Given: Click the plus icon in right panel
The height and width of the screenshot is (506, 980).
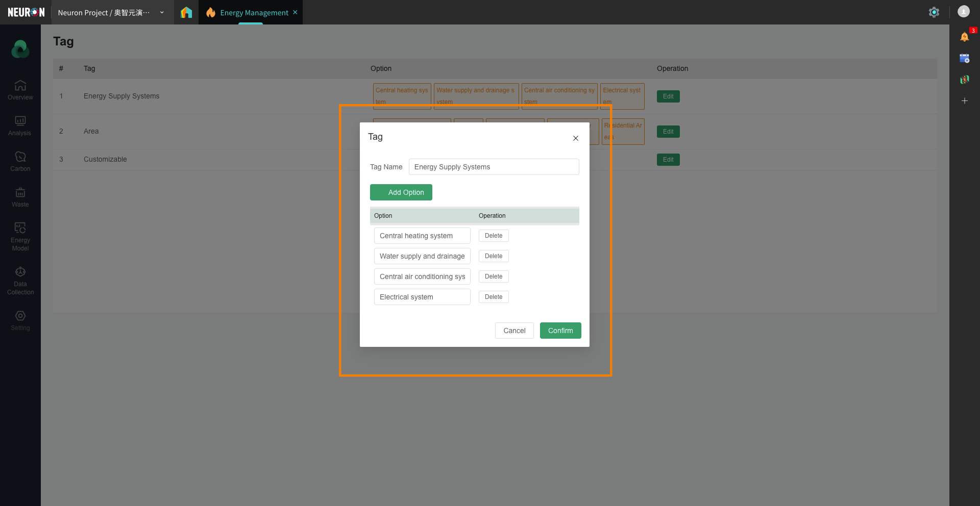Looking at the screenshot, I should pyautogui.click(x=964, y=101).
